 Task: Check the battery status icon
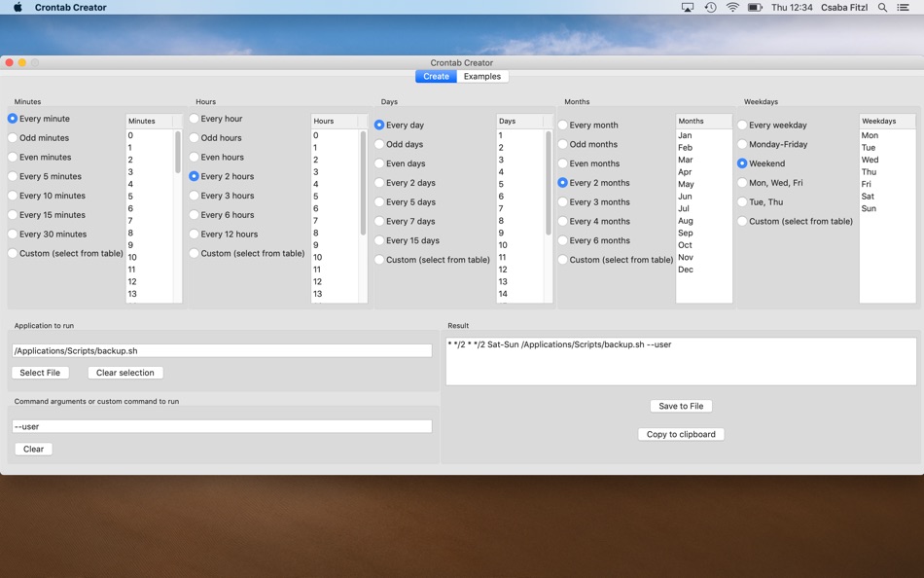pyautogui.click(x=755, y=7)
